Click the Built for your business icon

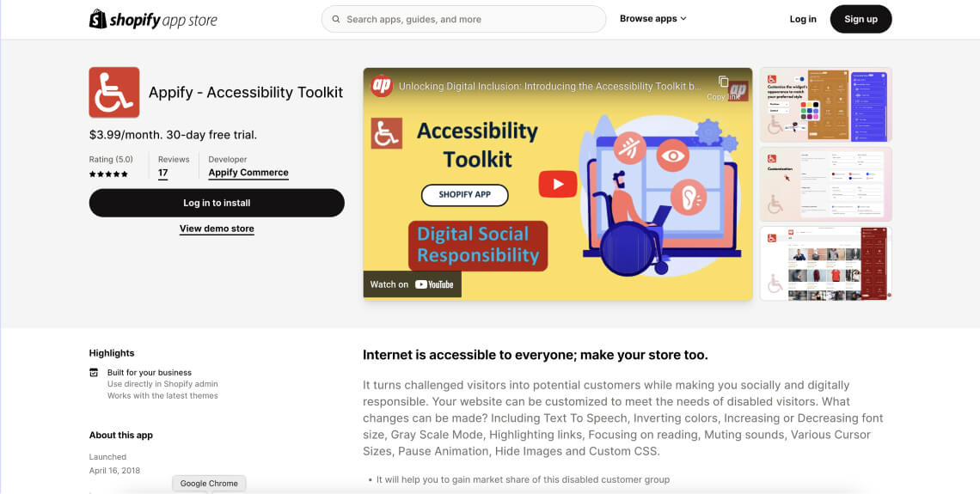94,373
